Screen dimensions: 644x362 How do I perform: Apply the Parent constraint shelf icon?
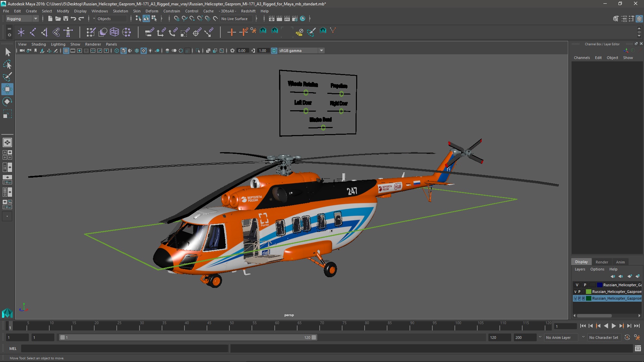point(149,32)
